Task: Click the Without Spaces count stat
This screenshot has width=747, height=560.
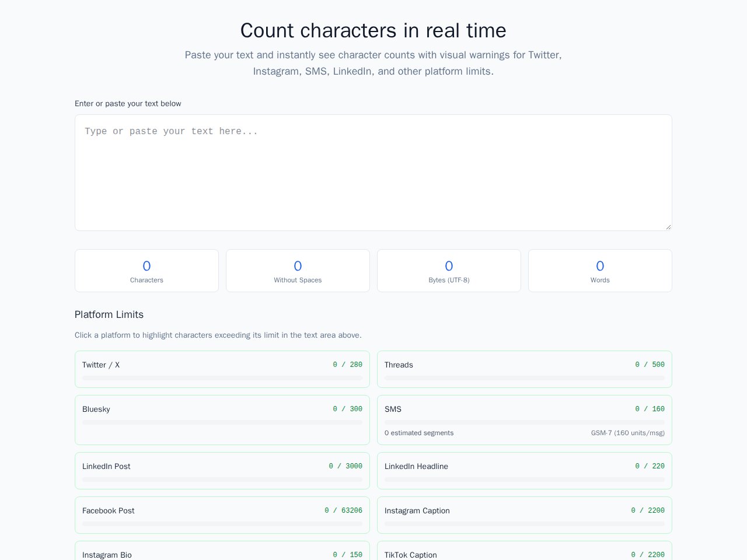Action: click(x=298, y=271)
